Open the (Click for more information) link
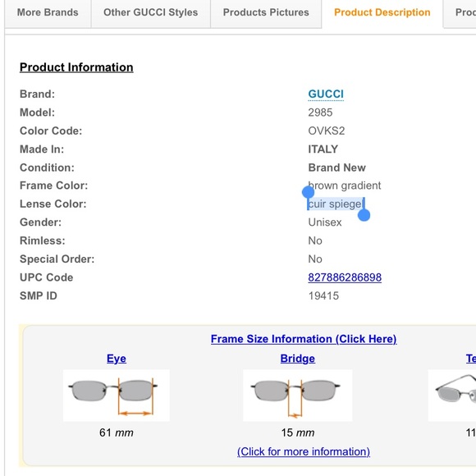Screen dimensions: 476x476 point(304,451)
